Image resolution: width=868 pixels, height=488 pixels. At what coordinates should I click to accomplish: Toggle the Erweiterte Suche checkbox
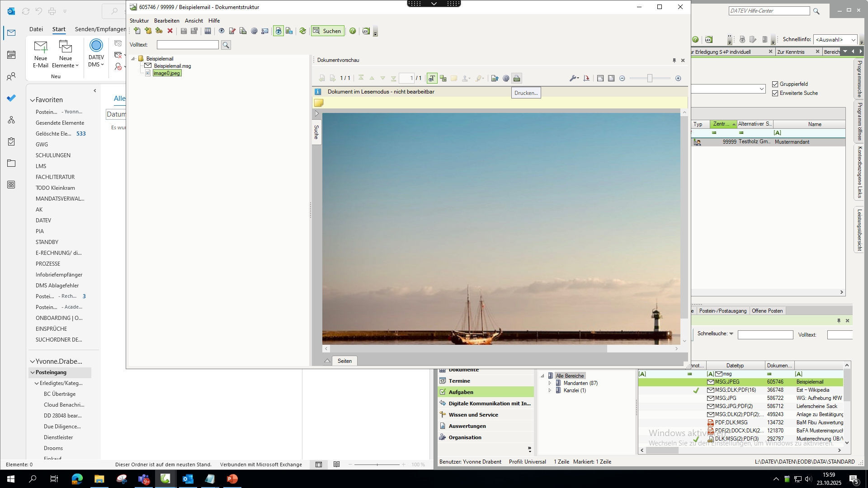coord(775,93)
